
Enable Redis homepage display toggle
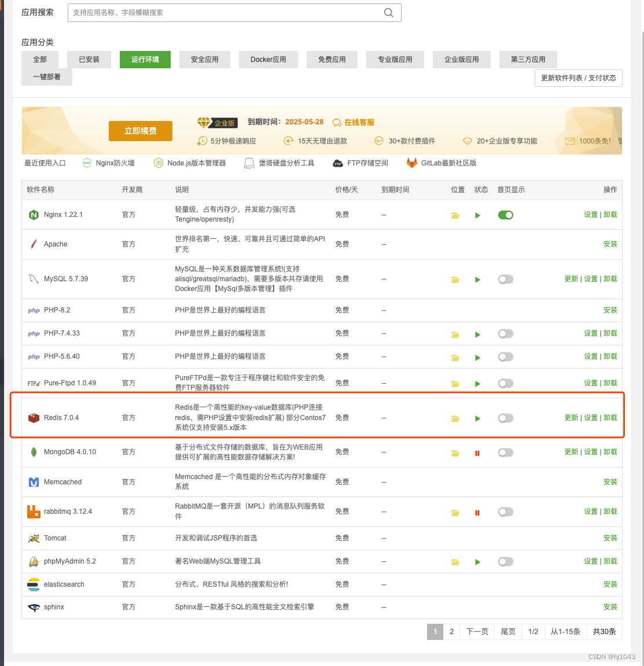click(x=506, y=418)
